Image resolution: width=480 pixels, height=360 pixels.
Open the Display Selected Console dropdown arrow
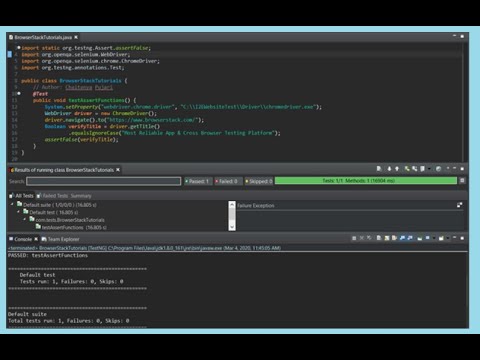434,238
